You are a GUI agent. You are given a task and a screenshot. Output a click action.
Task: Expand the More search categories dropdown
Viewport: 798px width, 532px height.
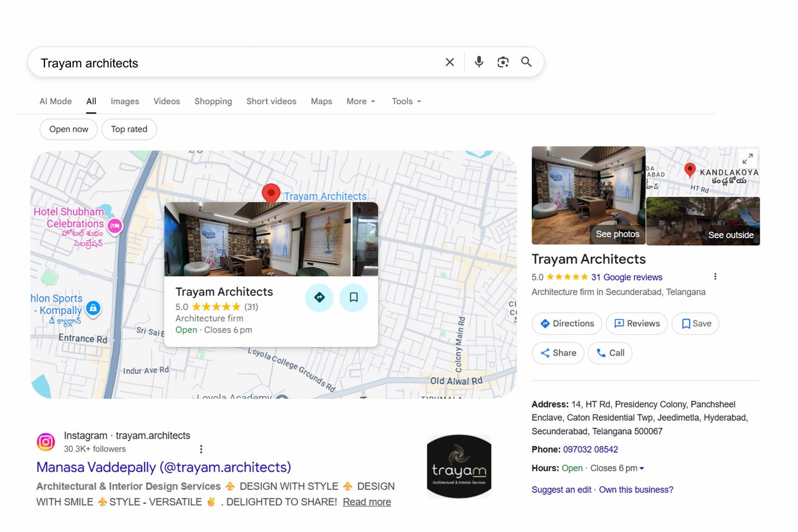click(x=360, y=101)
